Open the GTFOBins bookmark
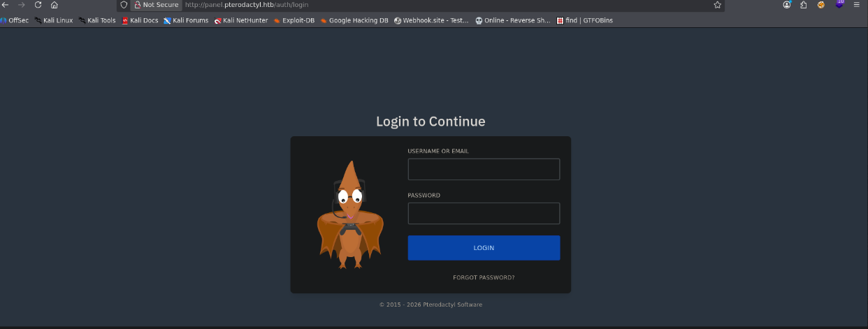Screen dimensions: 868x329 (584, 20)
